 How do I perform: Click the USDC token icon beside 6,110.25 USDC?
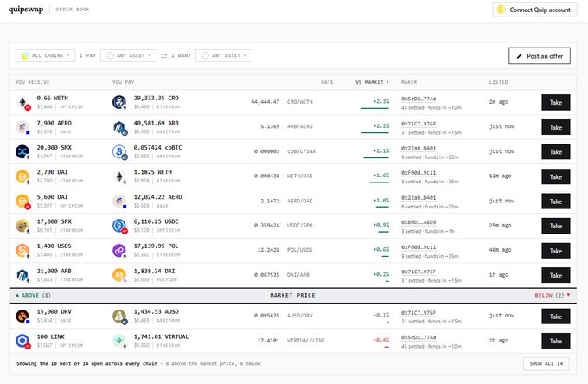click(119, 226)
